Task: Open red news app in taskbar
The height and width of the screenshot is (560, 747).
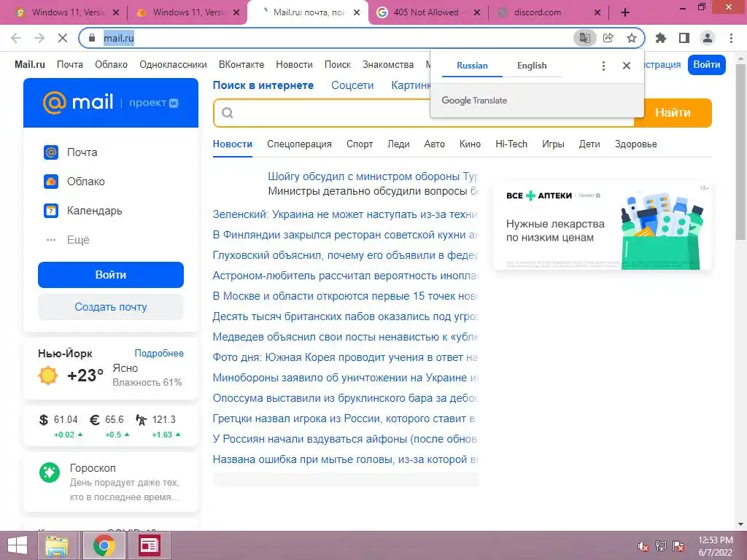Action: click(149, 545)
